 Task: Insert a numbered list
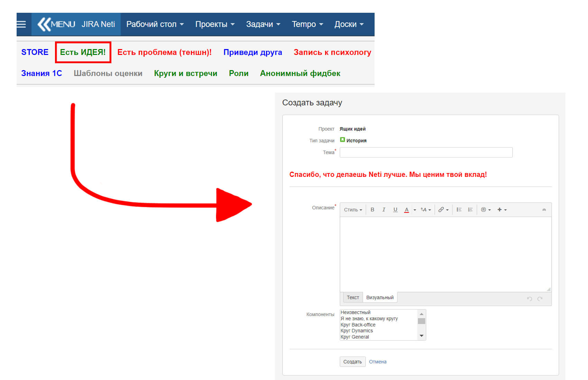(470, 210)
